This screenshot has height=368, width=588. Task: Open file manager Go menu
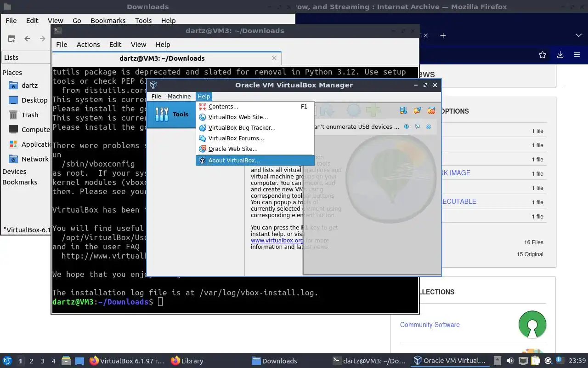[x=77, y=20]
